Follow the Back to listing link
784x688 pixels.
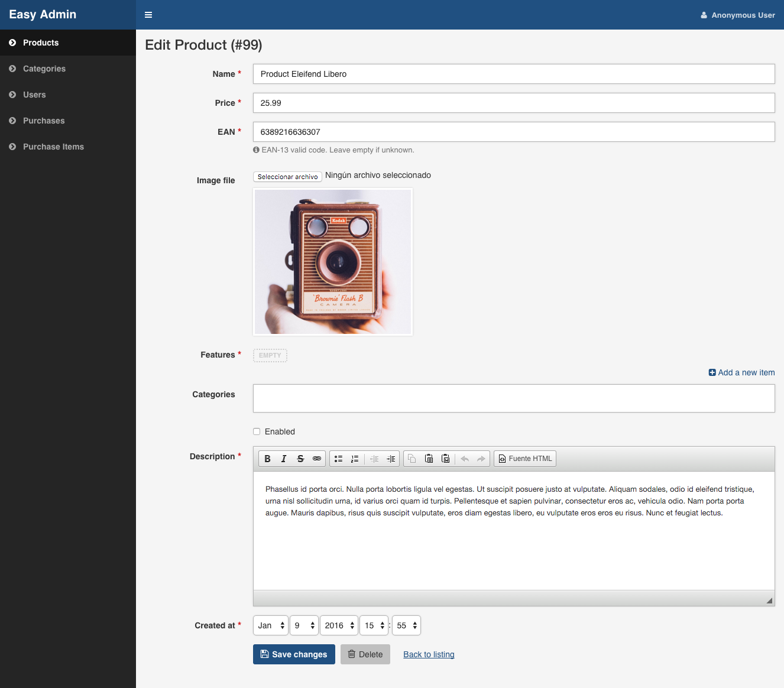tap(429, 654)
